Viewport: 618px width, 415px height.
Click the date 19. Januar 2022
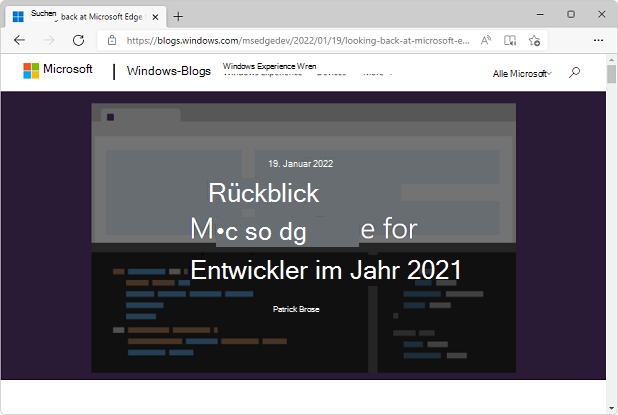[301, 164]
